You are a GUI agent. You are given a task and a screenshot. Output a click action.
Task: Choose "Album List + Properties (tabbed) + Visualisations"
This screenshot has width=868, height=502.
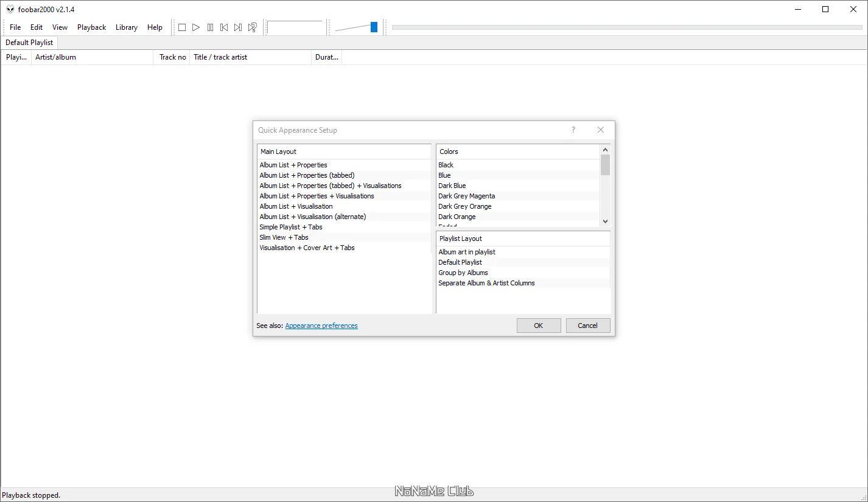344,186
